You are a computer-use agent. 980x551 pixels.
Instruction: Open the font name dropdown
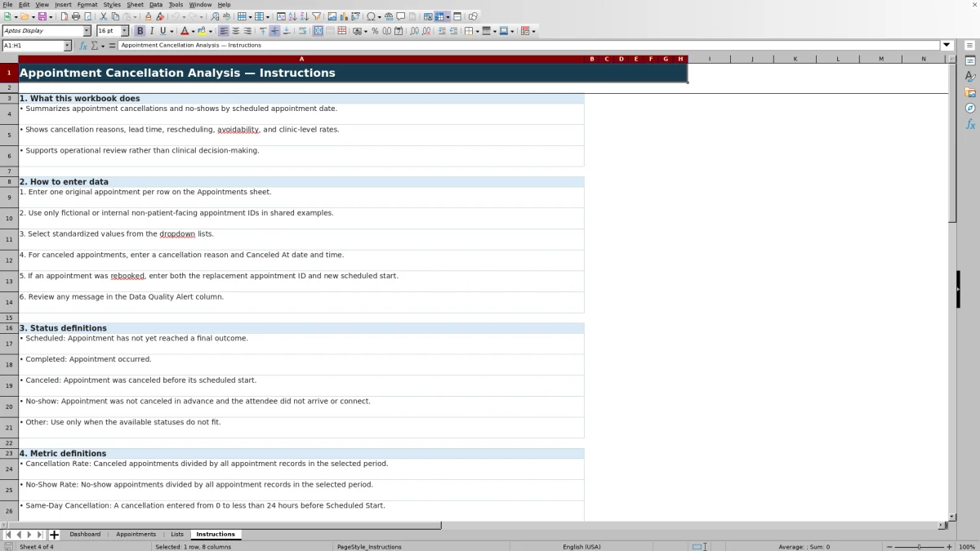pos(87,31)
